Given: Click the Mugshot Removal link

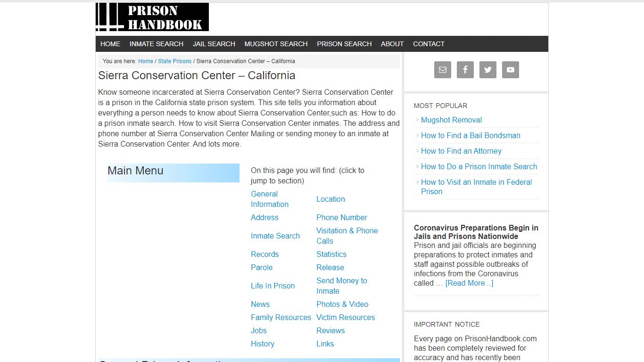Looking at the screenshot, I should pyautogui.click(x=451, y=120).
